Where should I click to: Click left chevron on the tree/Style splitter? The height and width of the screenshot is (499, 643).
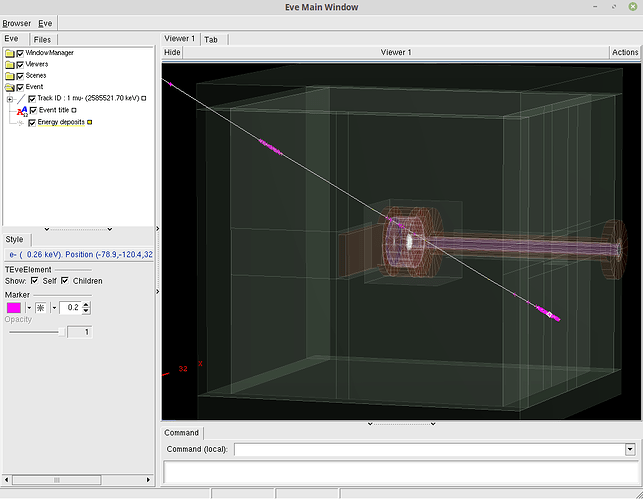coord(47,229)
